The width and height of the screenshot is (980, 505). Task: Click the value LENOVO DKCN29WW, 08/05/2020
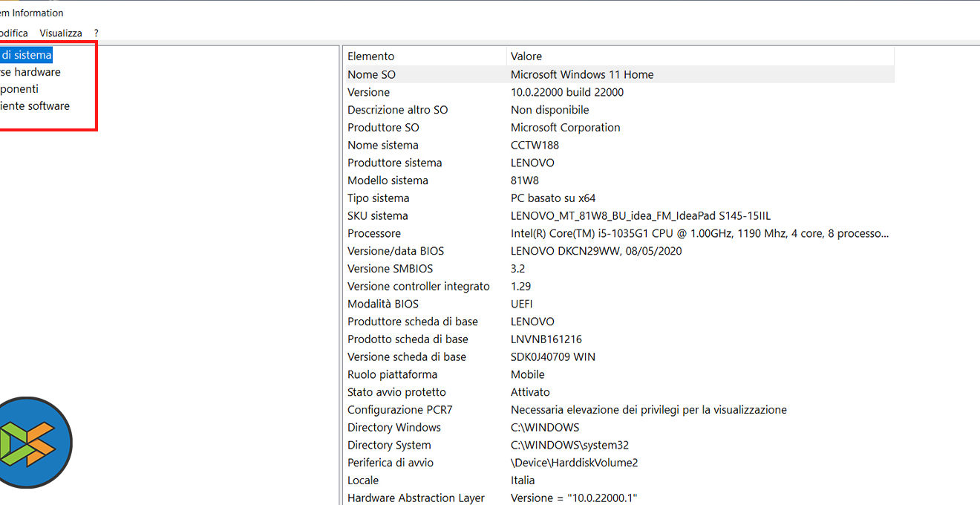[x=596, y=251]
